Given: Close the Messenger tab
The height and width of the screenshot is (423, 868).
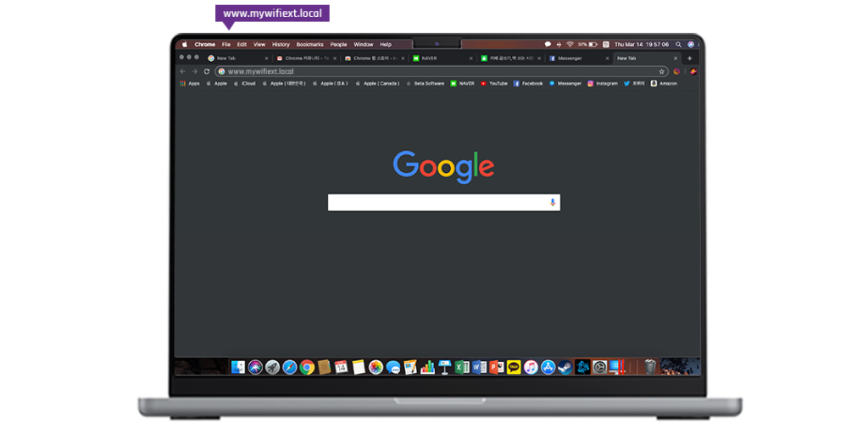Looking at the screenshot, I should point(607,58).
